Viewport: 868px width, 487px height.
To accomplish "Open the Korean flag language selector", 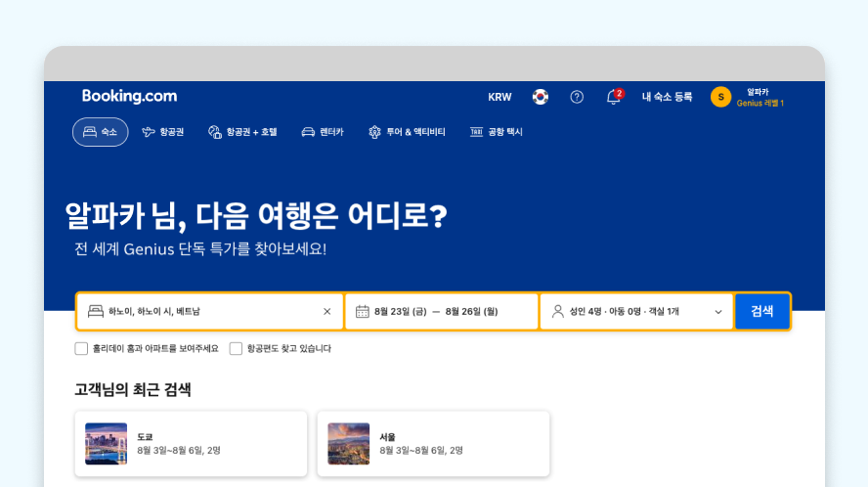I will [541, 97].
